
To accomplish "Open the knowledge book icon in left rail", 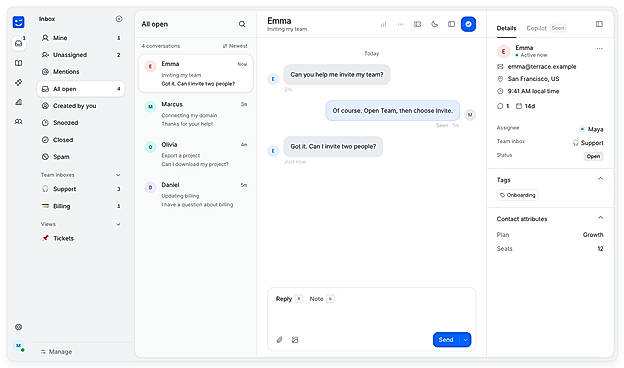I will coord(18,63).
